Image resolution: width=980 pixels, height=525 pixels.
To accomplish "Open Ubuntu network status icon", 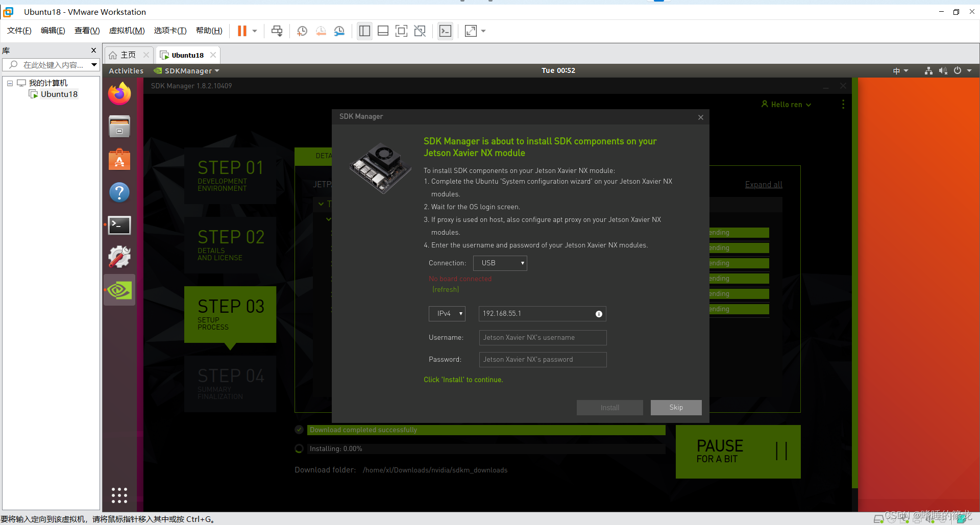I will pyautogui.click(x=928, y=70).
